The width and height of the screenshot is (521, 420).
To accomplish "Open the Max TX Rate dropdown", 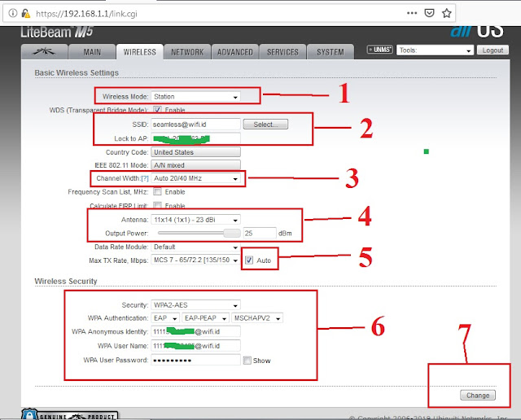I will [195, 260].
